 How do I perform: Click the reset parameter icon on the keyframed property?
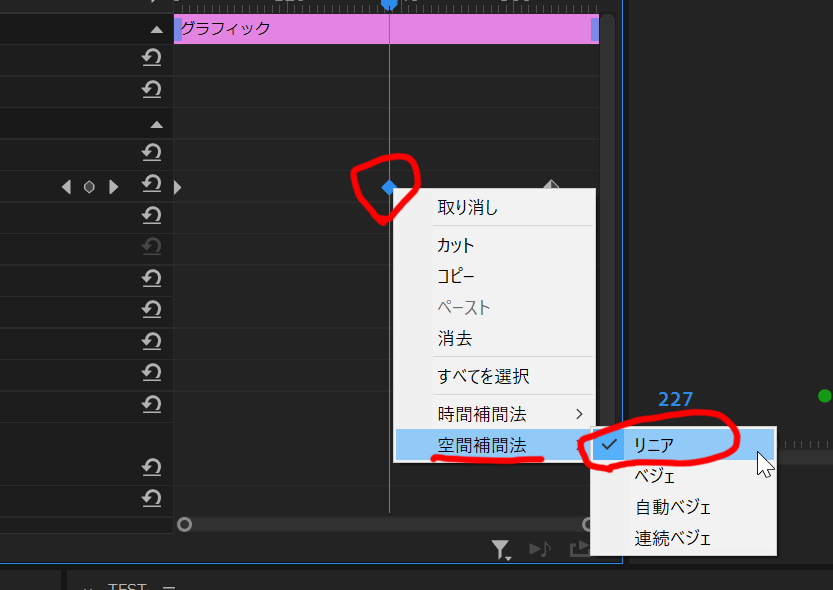pos(150,186)
